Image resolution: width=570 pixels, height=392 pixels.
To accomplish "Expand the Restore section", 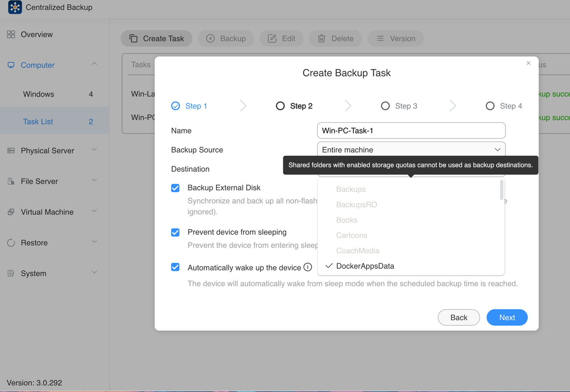I will [94, 242].
